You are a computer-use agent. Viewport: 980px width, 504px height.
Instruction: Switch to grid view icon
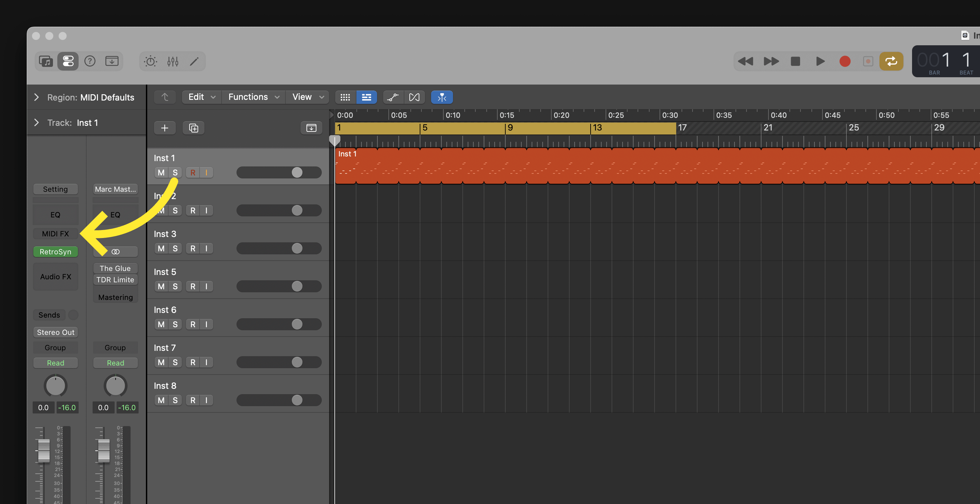(x=345, y=97)
